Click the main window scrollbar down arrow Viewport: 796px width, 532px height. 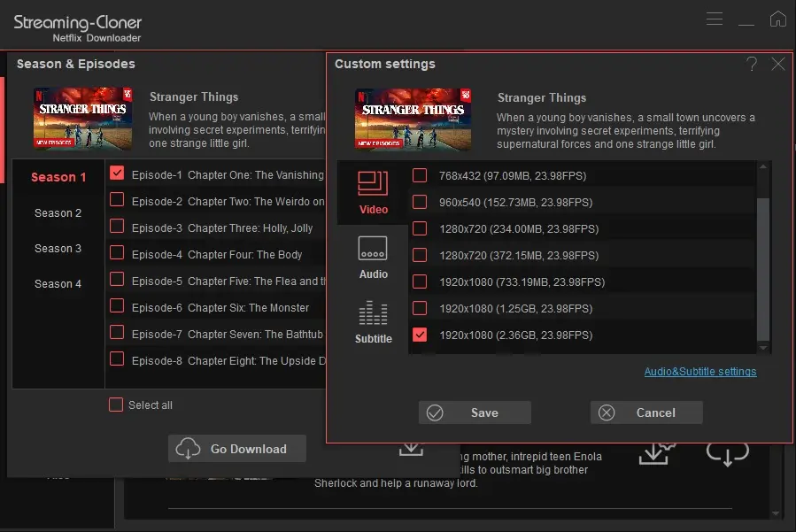point(775,513)
